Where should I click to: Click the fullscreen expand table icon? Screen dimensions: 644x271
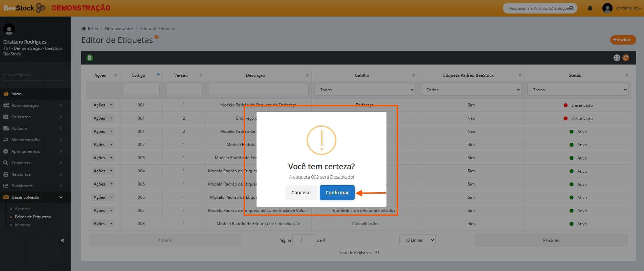coord(617,58)
